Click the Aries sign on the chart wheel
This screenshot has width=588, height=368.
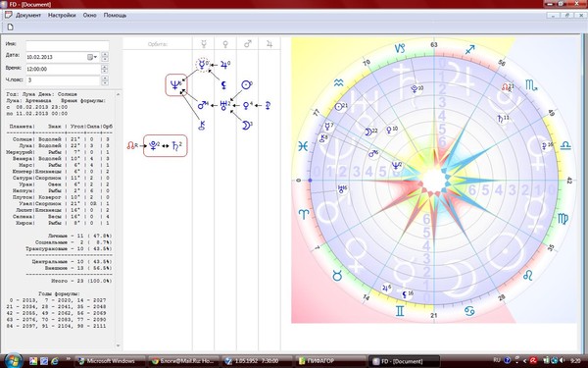304,214
